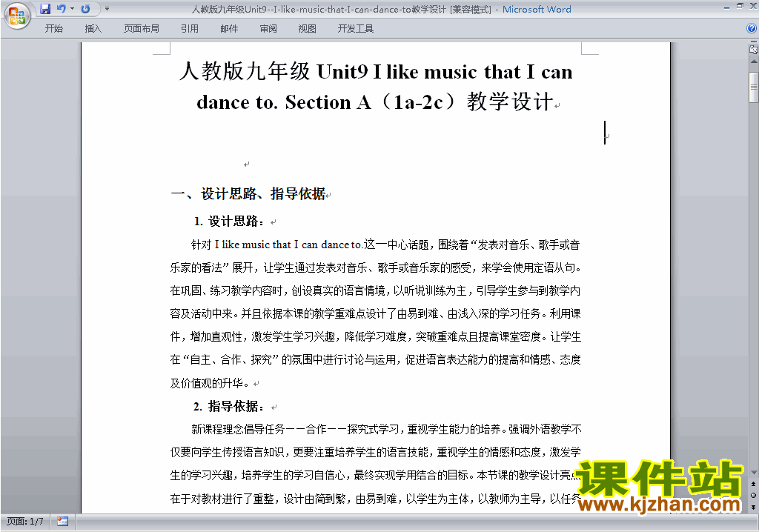
Task: Jump to next page with double-down arrow
Action: coord(753,507)
